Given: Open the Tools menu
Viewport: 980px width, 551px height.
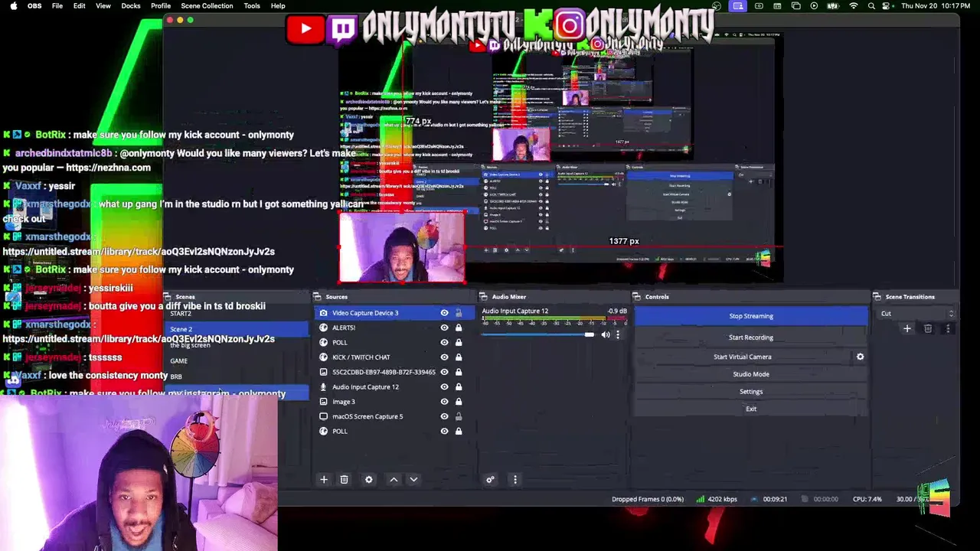Looking at the screenshot, I should click(252, 6).
